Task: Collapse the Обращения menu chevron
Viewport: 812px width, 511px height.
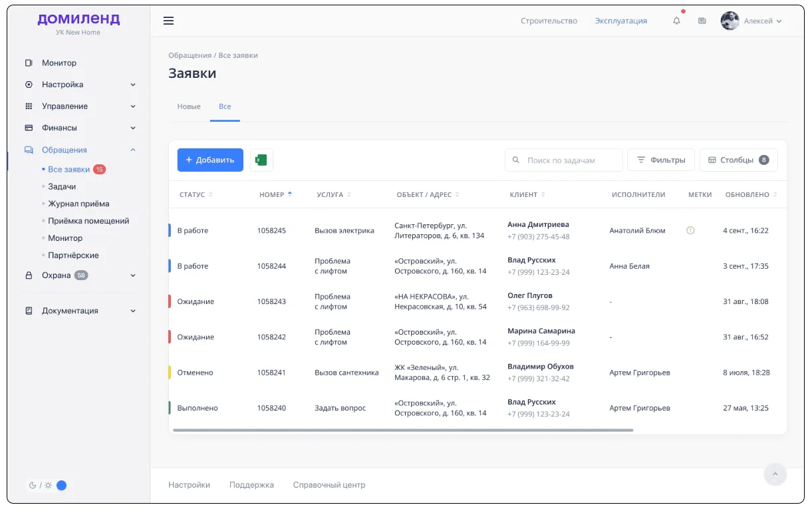Action: 133,150
